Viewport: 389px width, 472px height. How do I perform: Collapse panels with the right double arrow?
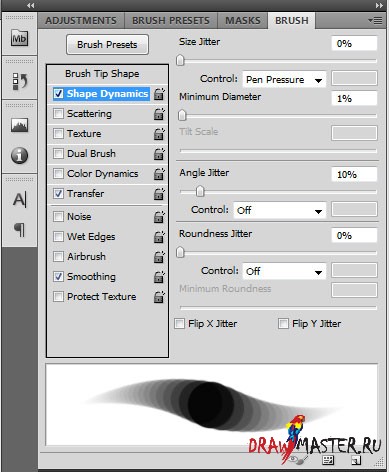click(379, 5)
